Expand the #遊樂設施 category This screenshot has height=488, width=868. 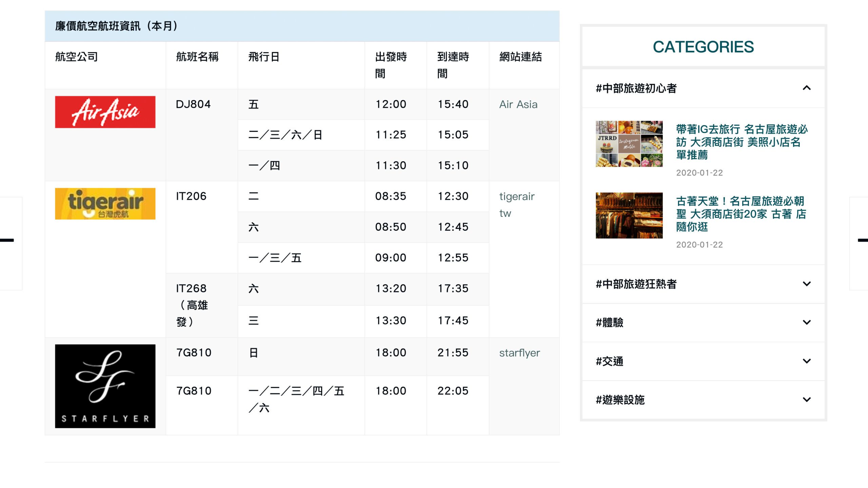pyautogui.click(x=703, y=400)
